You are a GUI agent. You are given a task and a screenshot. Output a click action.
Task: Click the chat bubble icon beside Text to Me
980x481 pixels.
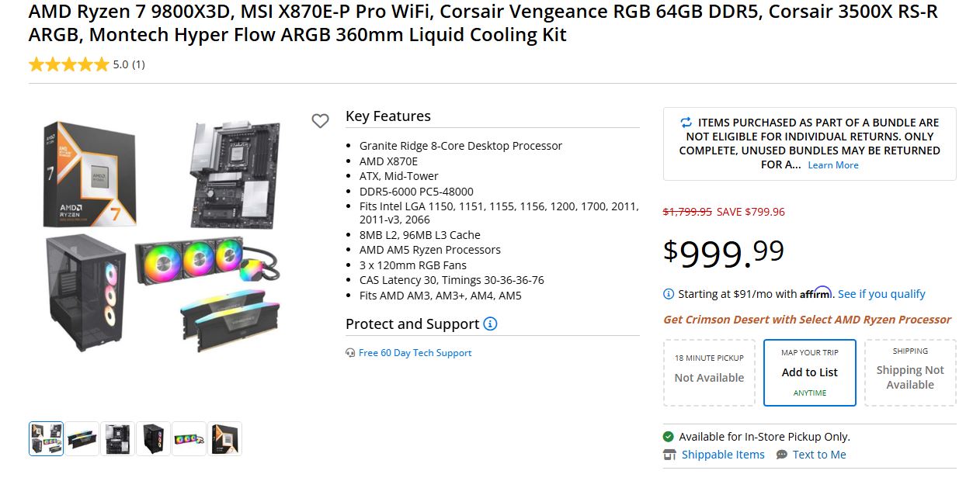pos(781,455)
